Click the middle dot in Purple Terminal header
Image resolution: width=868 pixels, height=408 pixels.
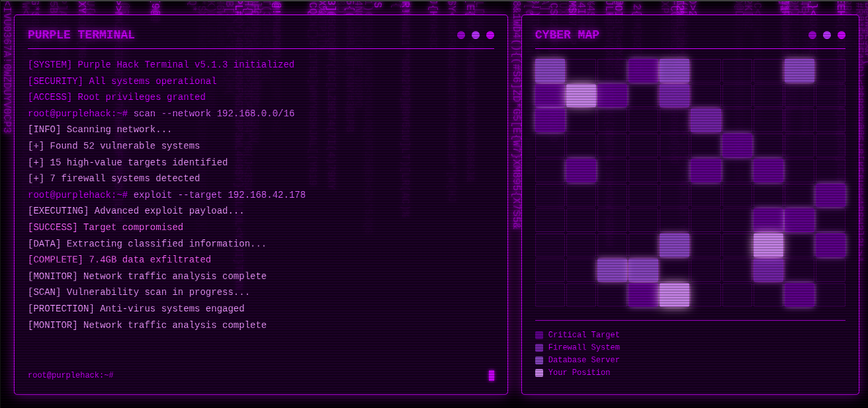pyautogui.click(x=476, y=35)
